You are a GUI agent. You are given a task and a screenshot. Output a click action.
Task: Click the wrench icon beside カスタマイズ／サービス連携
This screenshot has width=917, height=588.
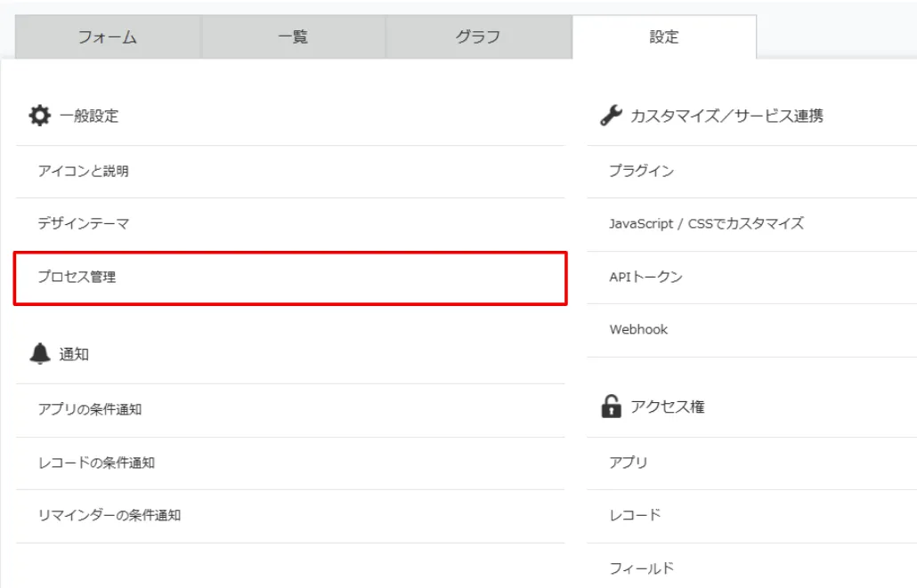click(x=610, y=116)
